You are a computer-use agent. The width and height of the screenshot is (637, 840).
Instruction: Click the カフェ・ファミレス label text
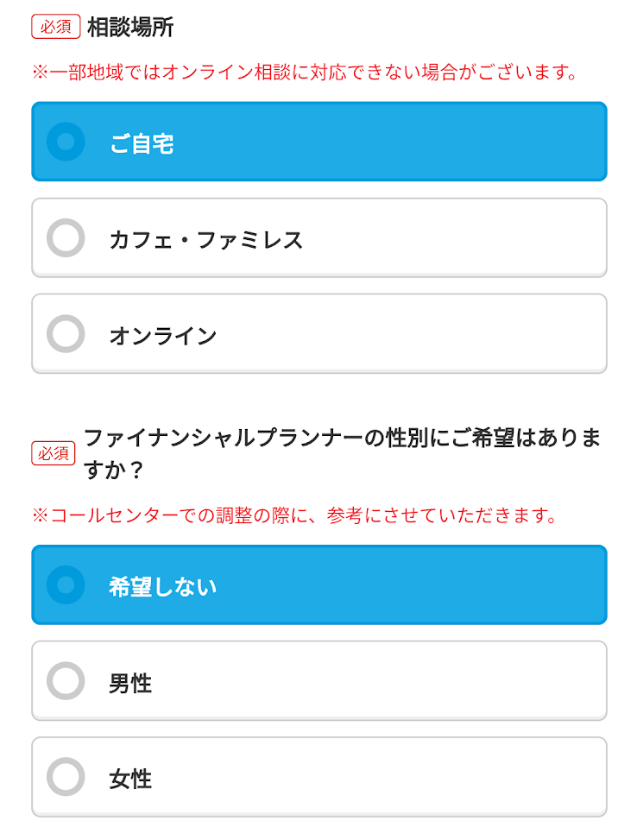(205, 239)
